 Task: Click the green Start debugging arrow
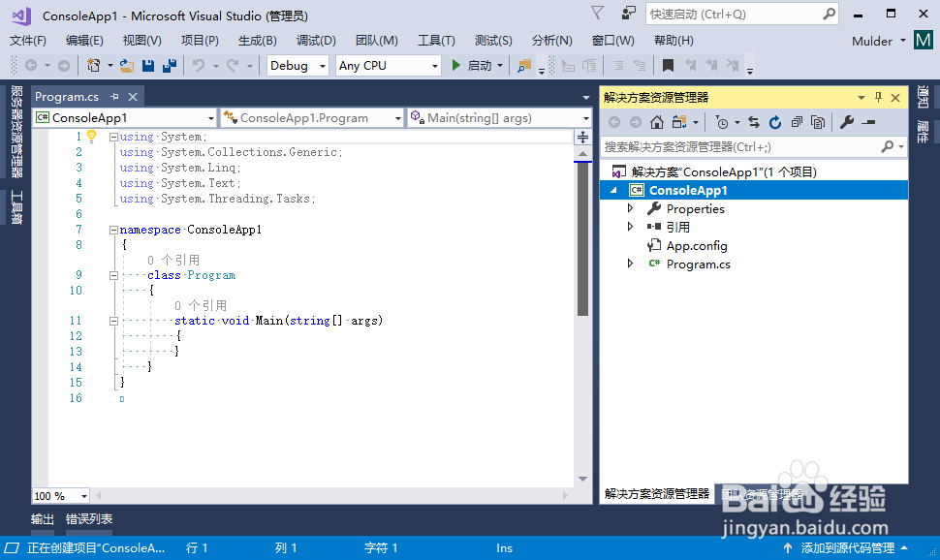click(456, 65)
